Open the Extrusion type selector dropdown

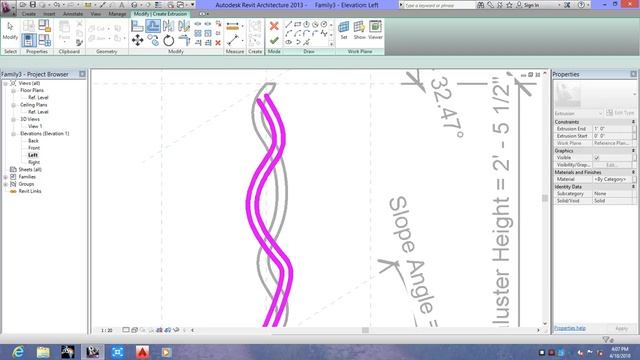[x=578, y=113]
